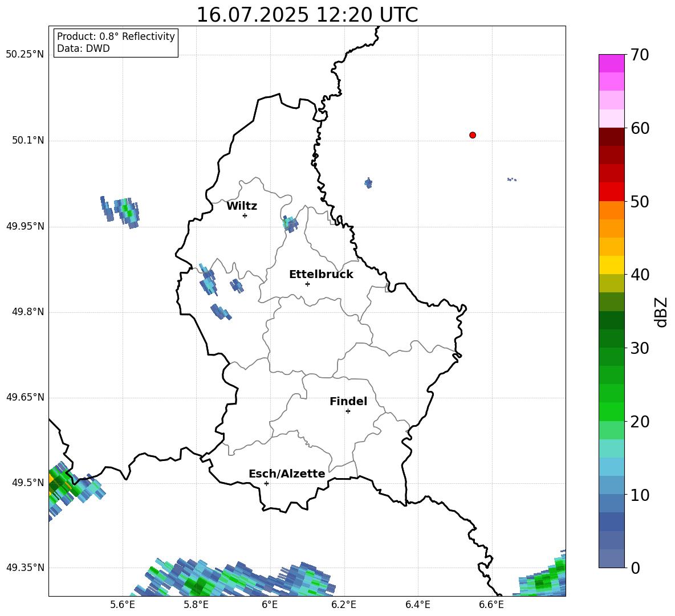Click the 49.5°N latitude label
This screenshot has width=675, height=616.
28,483
